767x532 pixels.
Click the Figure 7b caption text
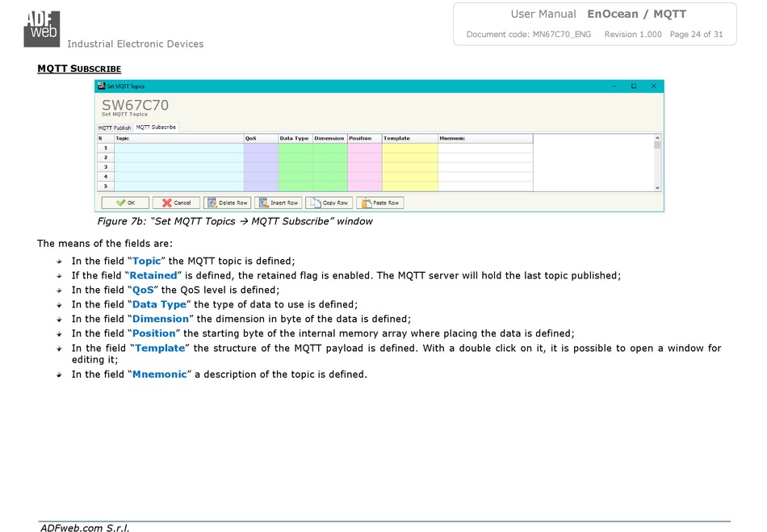[235, 221]
